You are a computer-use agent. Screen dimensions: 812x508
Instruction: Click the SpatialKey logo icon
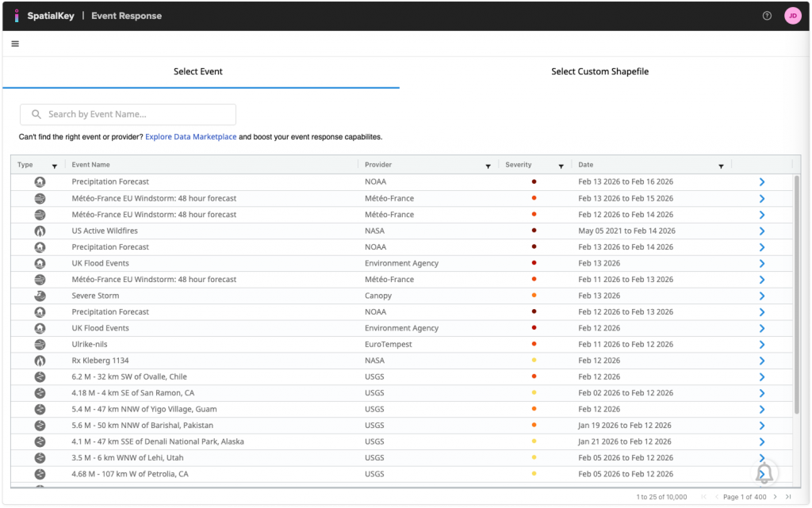point(16,15)
